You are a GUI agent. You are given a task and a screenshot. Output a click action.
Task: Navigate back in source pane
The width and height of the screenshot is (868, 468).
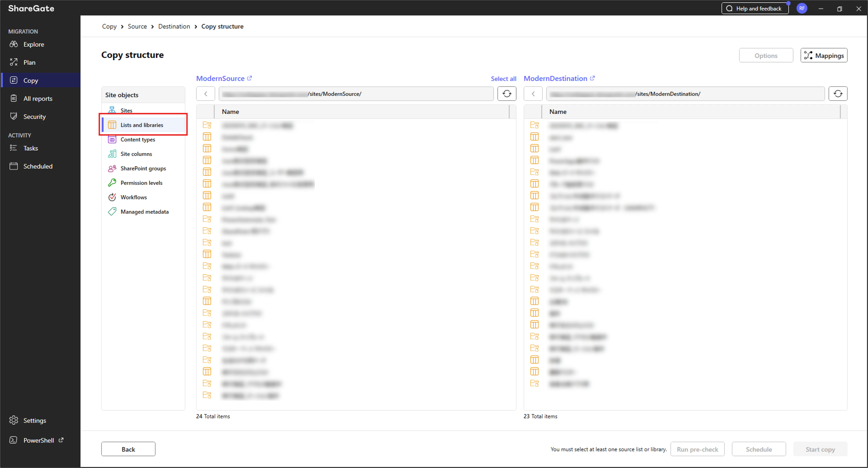tap(206, 94)
